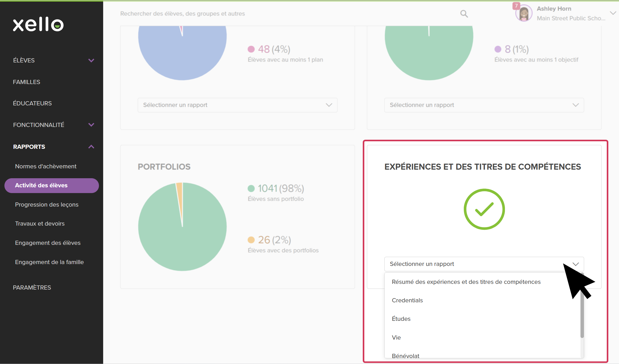
Task: Click Élèves sans portfolio label
Action: coord(276,199)
